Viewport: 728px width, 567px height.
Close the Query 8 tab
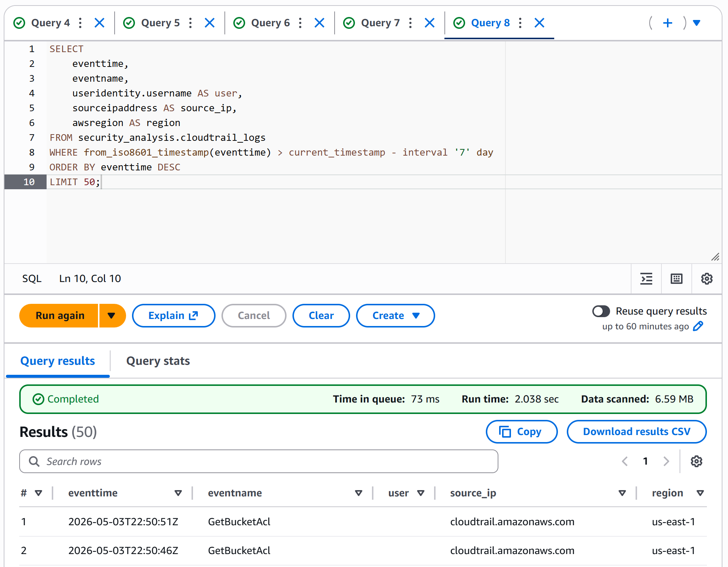[539, 23]
